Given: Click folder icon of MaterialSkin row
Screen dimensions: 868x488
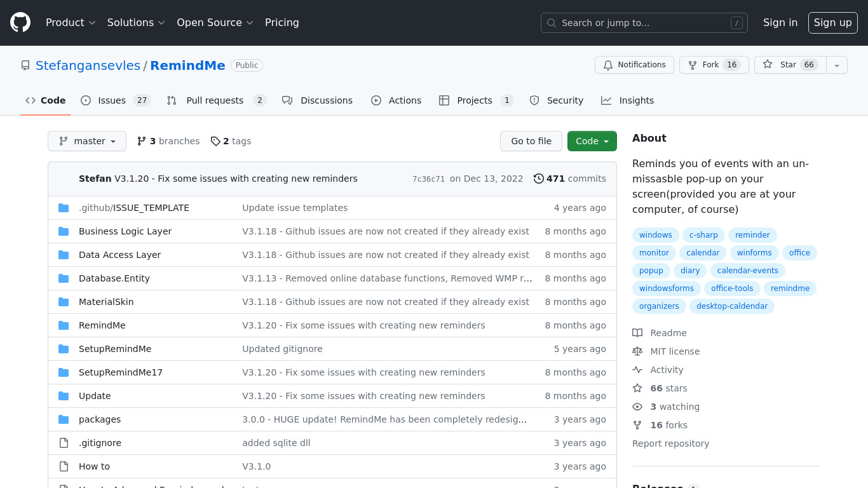Looking at the screenshot, I should coord(64,302).
